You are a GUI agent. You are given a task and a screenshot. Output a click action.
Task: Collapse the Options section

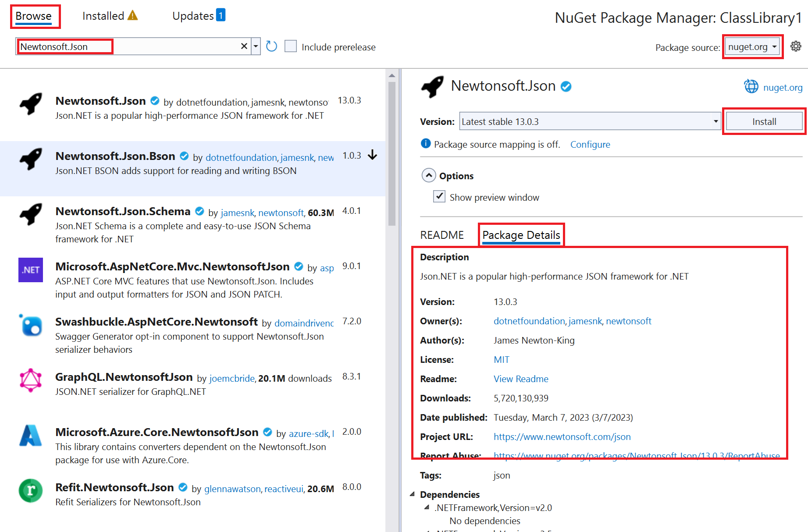429,175
